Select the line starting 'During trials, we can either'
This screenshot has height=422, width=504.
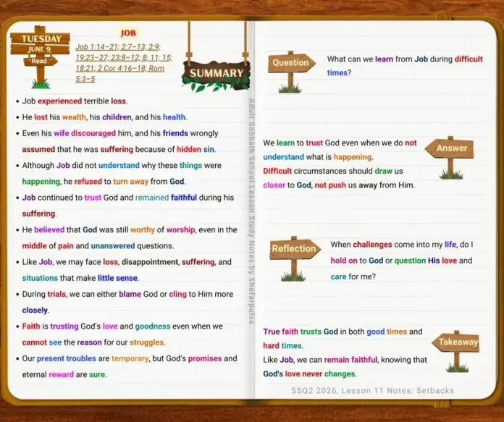pos(127,294)
